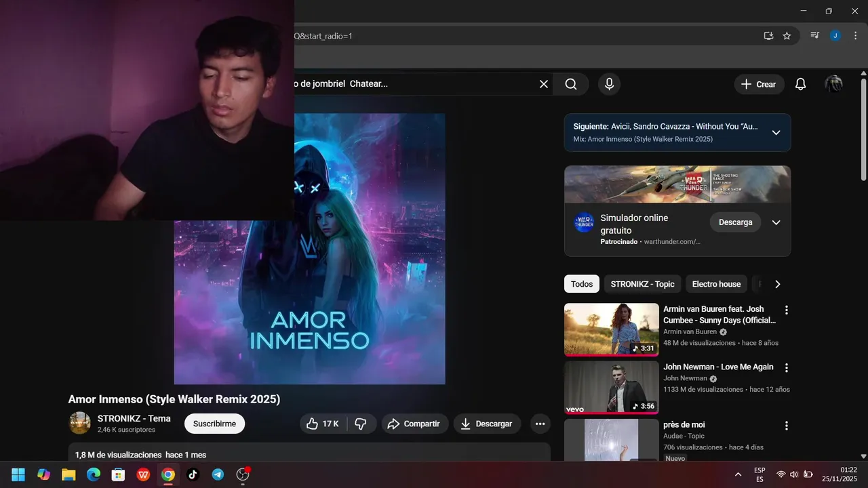This screenshot has width=868, height=488.
Task: Click Descarga button on War Thunder ad
Action: [735, 222]
